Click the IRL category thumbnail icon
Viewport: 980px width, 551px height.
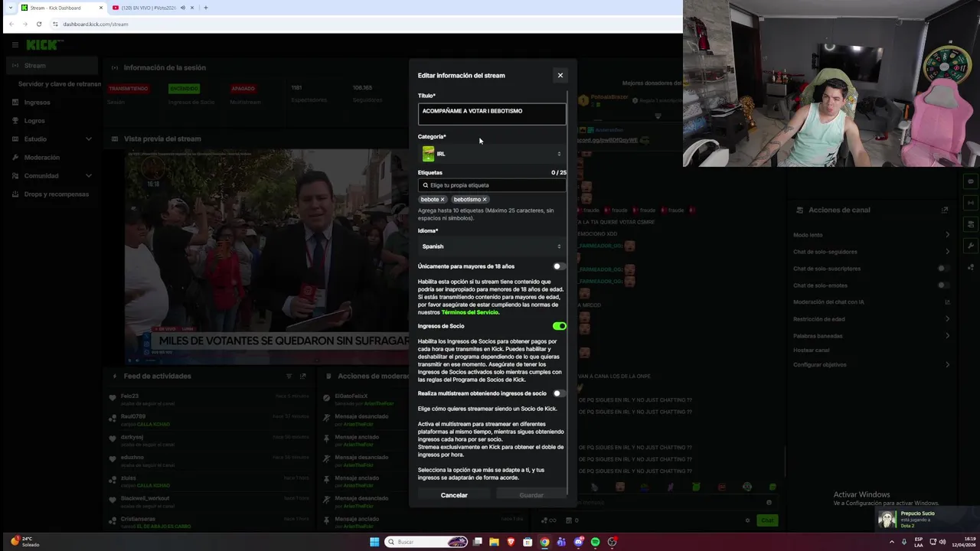coord(428,154)
